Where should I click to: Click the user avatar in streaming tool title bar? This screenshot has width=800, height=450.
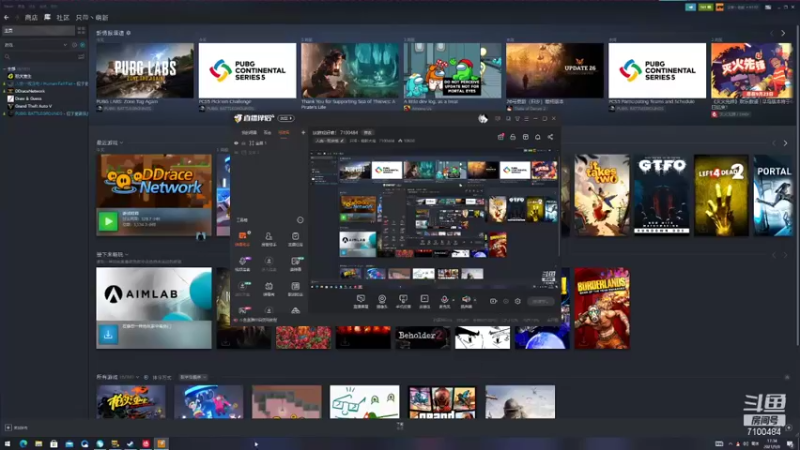(x=483, y=118)
